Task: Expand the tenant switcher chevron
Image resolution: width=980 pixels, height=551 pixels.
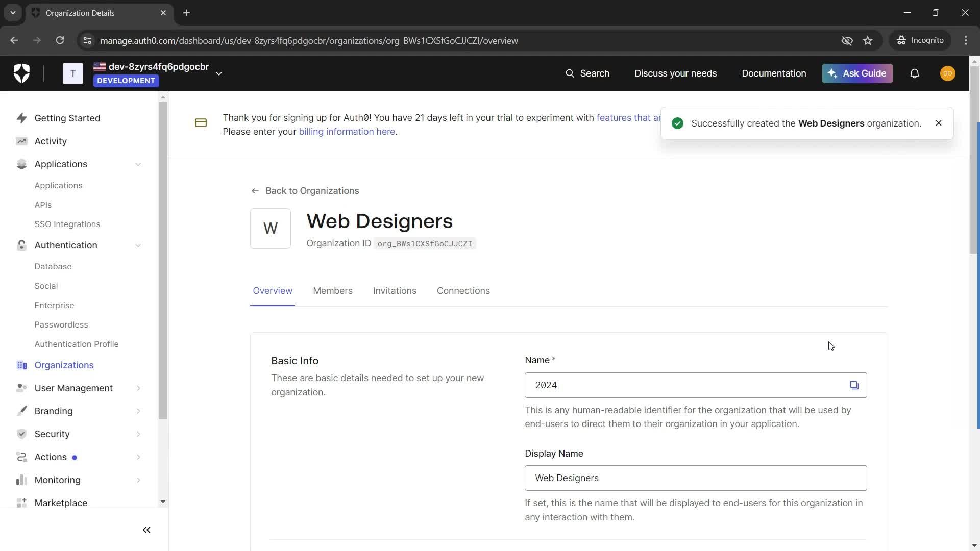Action: pos(219,73)
